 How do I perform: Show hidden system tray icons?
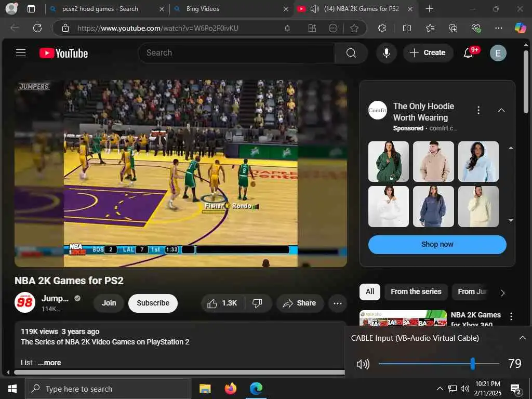440,389
